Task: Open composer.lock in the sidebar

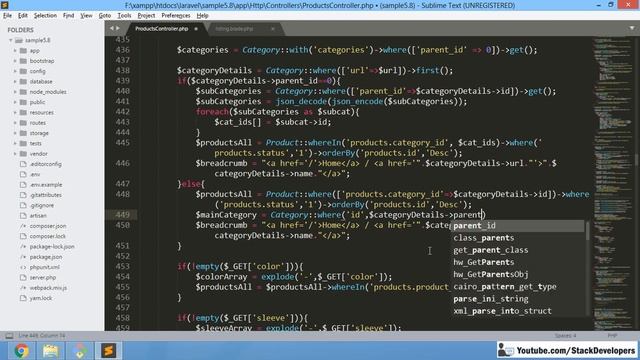Action: (47, 236)
